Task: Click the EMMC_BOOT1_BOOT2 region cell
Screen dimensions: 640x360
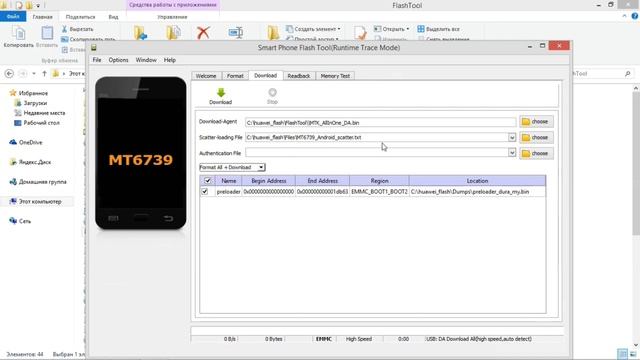Action: [379, 191]
